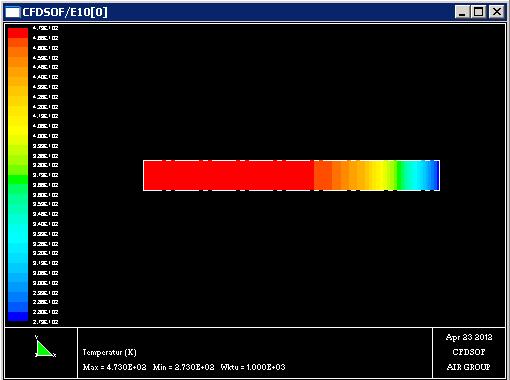Click the dark blue bottom legend swatch

(18, 317)
